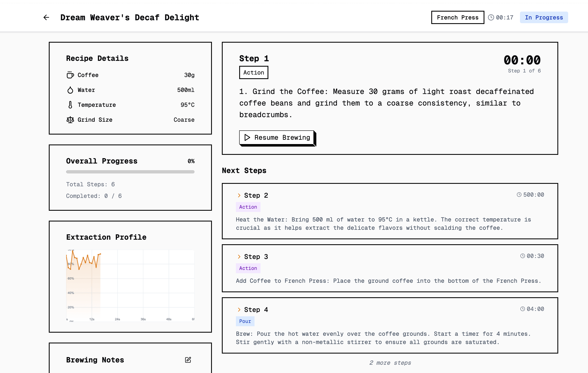Click the 00:17 elapsed time in header

(x=504, y=17)
